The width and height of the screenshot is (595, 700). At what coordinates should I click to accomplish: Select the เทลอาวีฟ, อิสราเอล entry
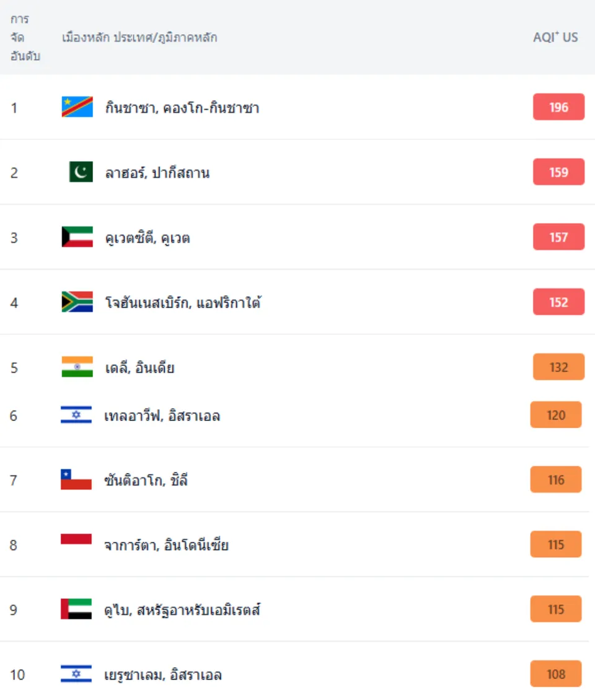click(162, 416)
